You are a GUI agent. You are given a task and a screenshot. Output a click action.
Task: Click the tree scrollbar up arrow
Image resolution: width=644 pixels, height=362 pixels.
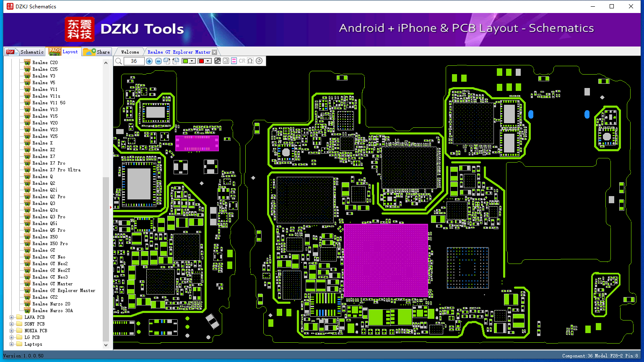coord(106,63)
